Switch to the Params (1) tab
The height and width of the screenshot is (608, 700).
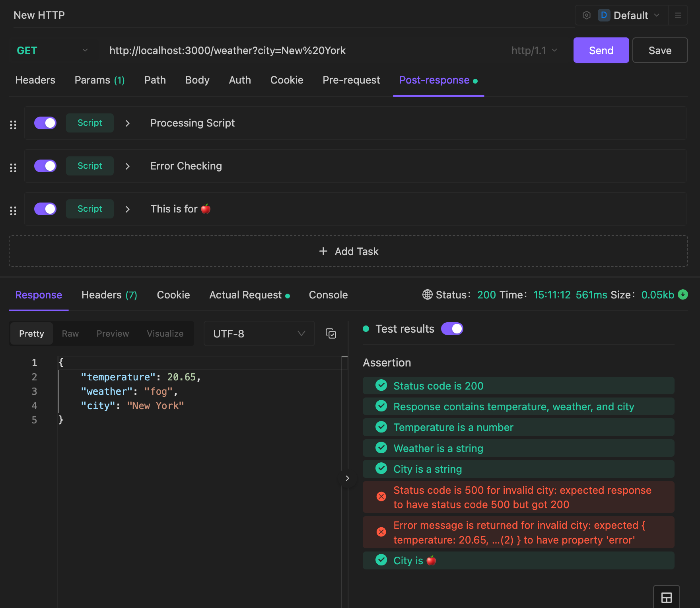click(x=100, y=80)
